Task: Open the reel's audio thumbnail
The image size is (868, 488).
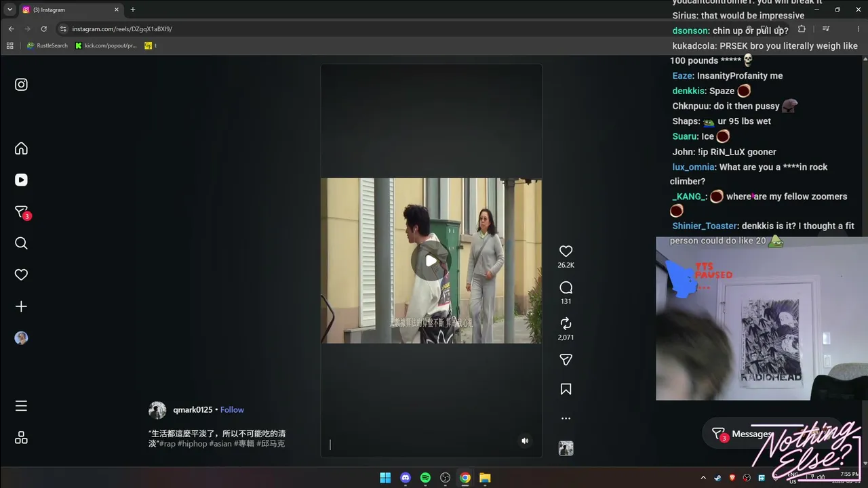Action: tap(566, 448)
